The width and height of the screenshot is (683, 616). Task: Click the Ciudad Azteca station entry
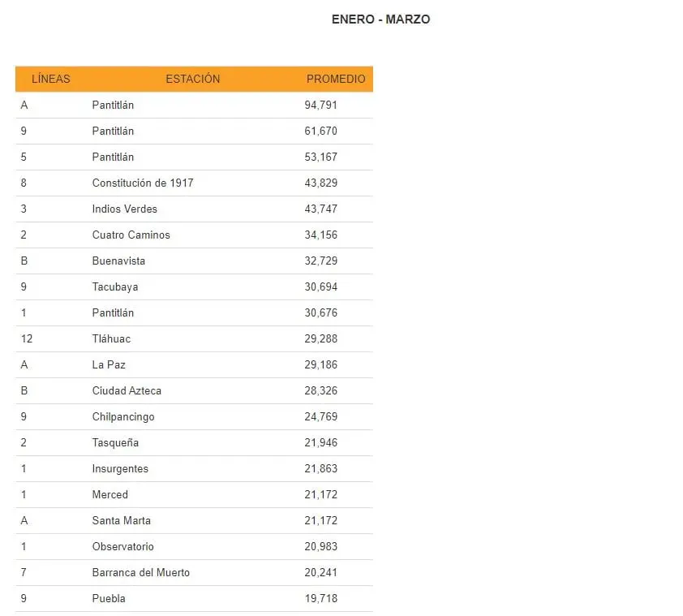[x=127, y=390]
